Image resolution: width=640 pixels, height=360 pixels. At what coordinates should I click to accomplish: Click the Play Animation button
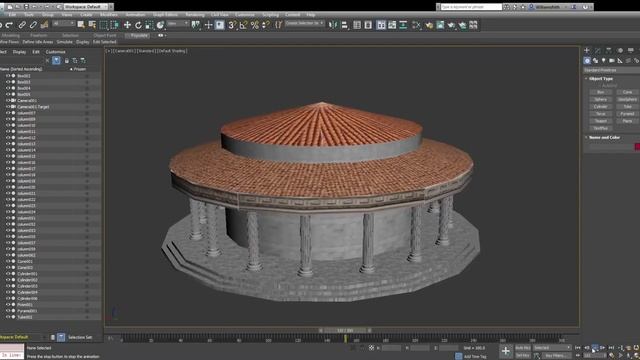(595, 348)
